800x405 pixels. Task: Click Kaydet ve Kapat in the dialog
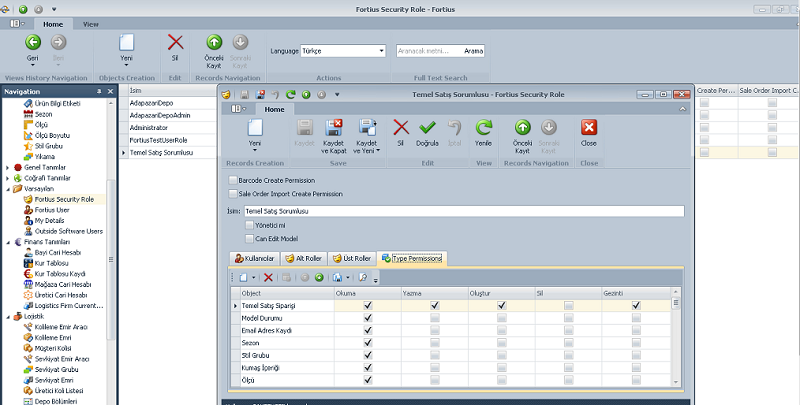pyautogui.click(x=334, y=128)
